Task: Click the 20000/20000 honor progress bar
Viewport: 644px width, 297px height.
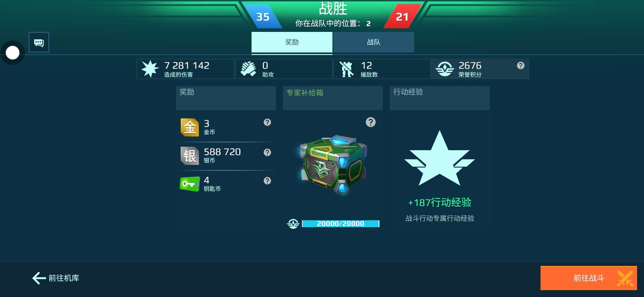Action: coord(341,224)
